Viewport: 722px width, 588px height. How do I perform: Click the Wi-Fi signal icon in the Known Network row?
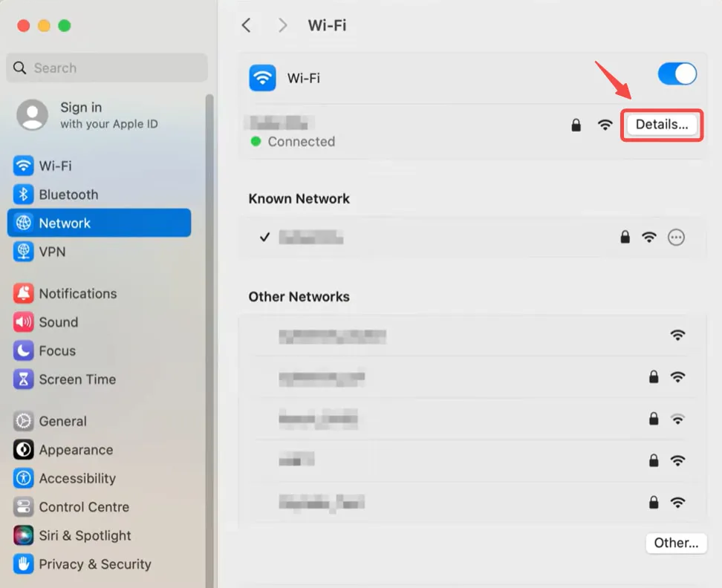pos(649,237)
